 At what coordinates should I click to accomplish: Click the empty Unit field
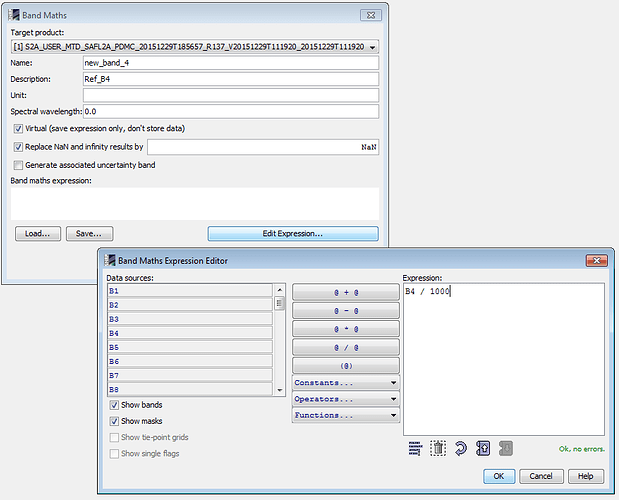pos(231,95)
